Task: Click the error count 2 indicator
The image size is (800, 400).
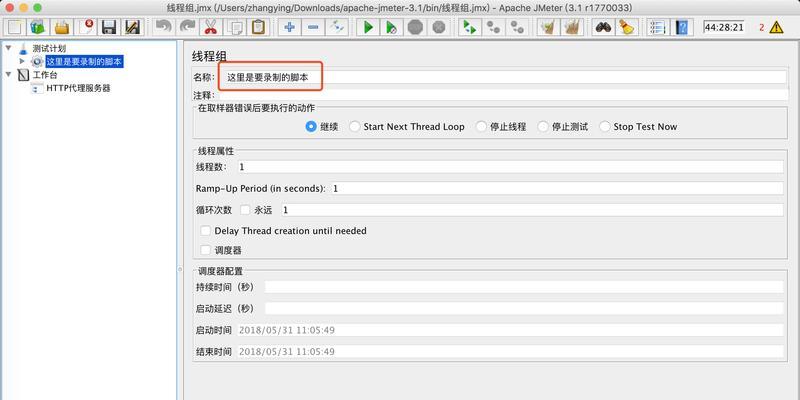Action: tap(762, 28)
